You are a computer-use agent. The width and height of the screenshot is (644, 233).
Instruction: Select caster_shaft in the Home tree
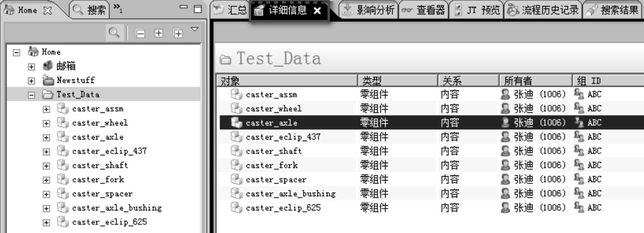tap(100, 165)
